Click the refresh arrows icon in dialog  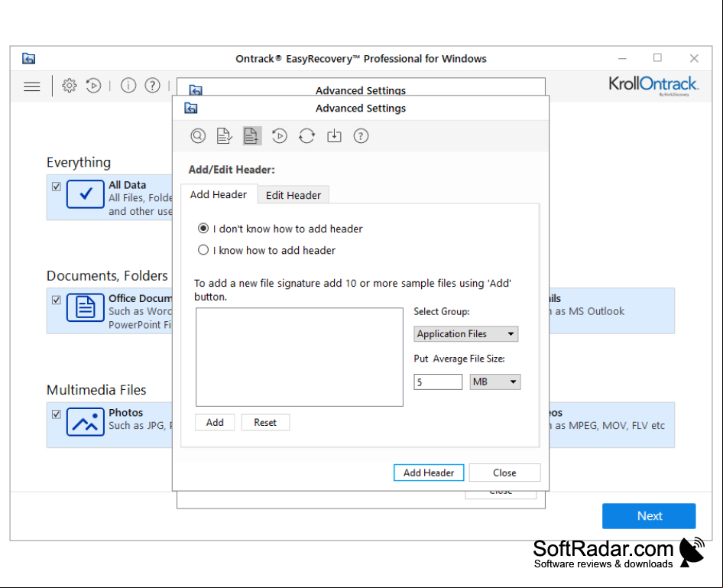tap(306, 136)
